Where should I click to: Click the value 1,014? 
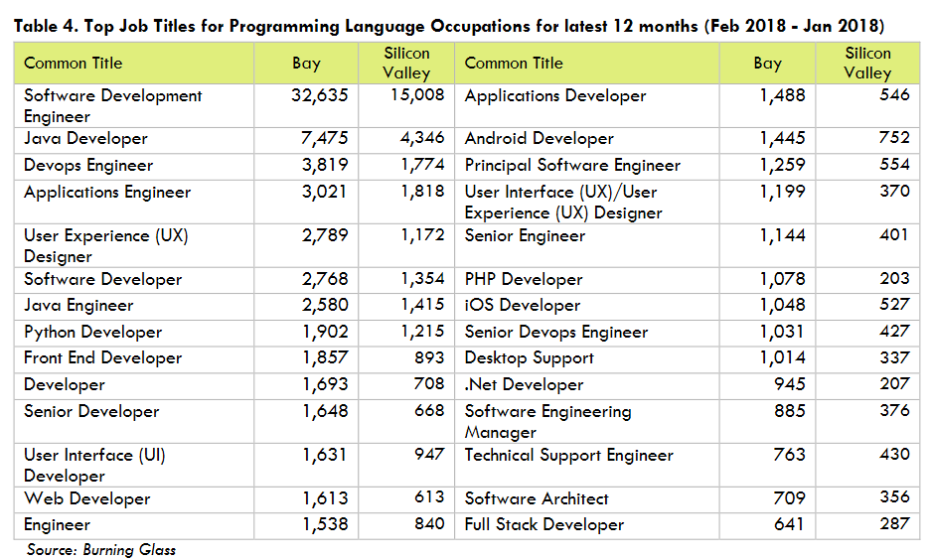(782, 357)
